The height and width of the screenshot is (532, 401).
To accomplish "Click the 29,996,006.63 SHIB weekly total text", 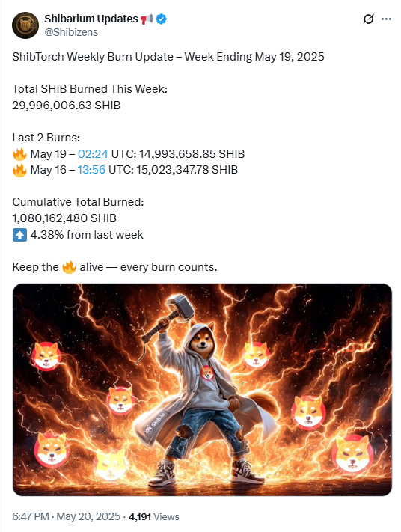I will [x=67, y=106].
